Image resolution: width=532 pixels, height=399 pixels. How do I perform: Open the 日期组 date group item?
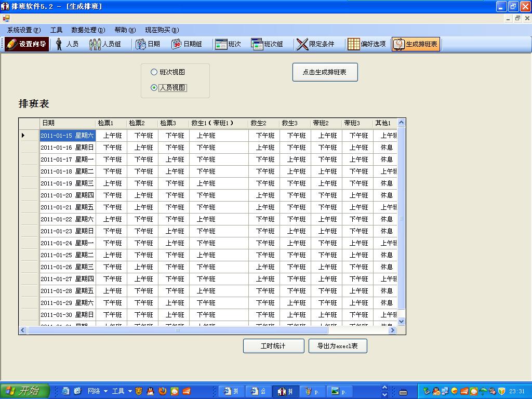coord(187,44)
